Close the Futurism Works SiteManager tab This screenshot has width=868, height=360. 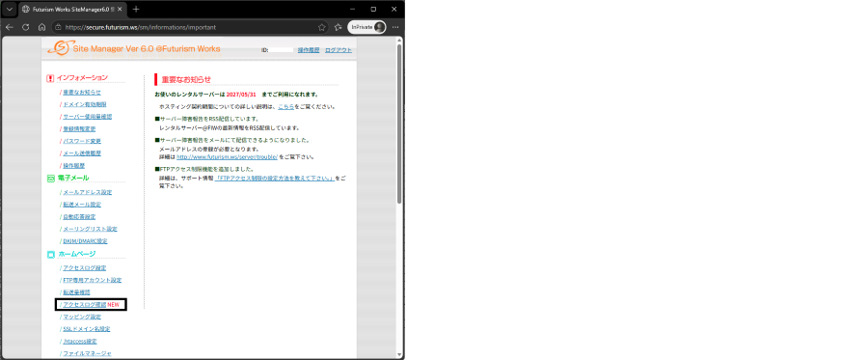coord(120,10)
